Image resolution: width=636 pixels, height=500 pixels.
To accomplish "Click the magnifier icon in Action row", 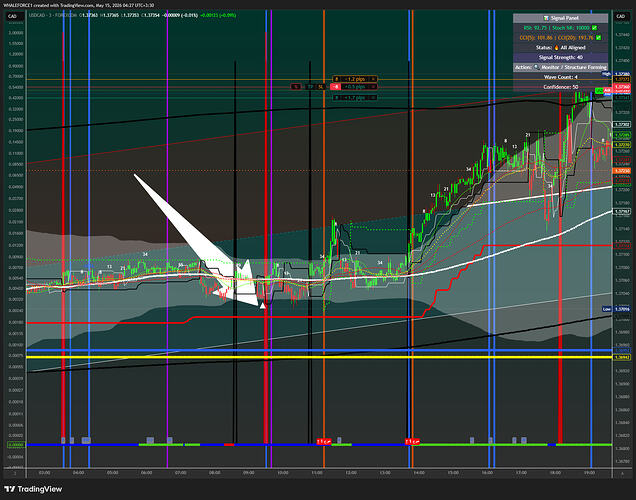I will tap(537, 67).
